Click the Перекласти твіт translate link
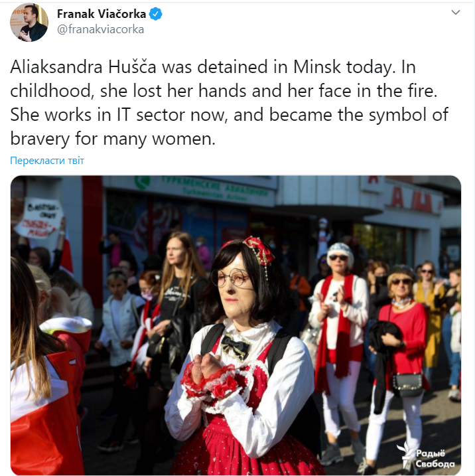The height and width of the screenshot is (476, 475). pos(47,160)
